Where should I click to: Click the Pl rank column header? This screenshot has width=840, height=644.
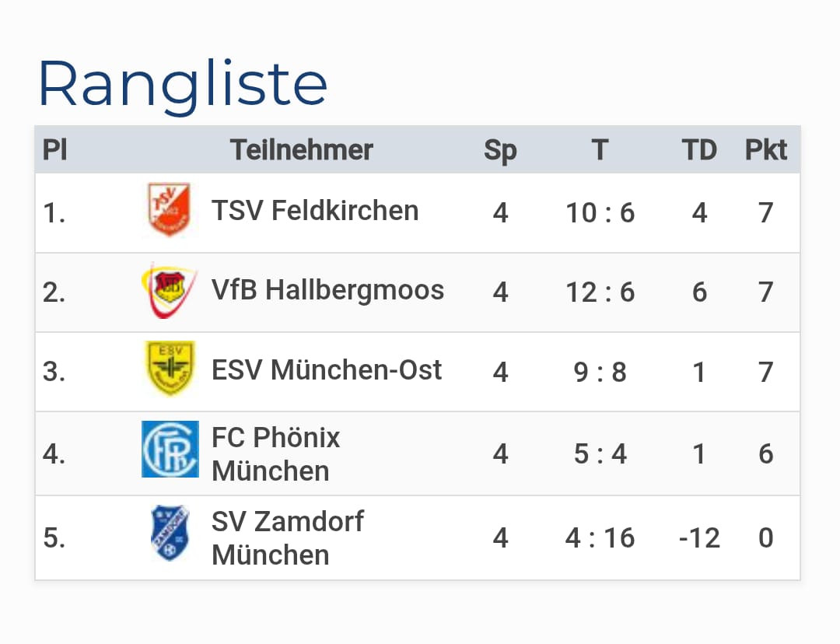(54, 149)
